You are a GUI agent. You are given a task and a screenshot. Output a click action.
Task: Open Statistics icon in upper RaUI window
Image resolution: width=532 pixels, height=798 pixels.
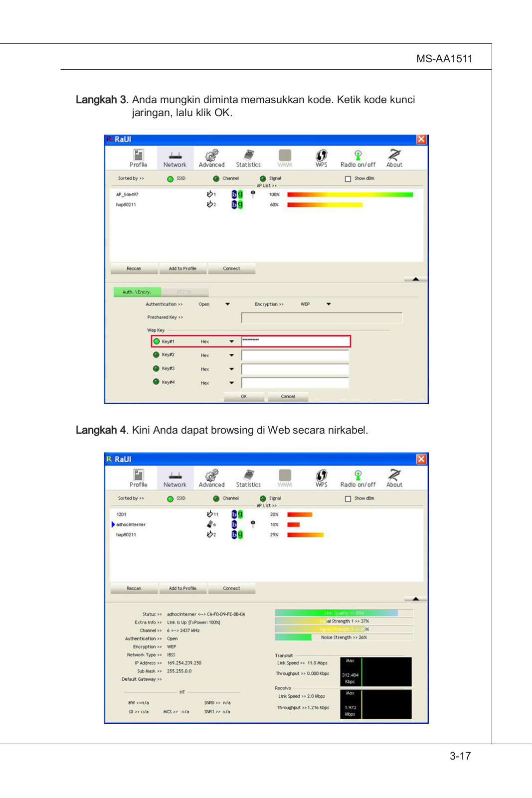248,158
